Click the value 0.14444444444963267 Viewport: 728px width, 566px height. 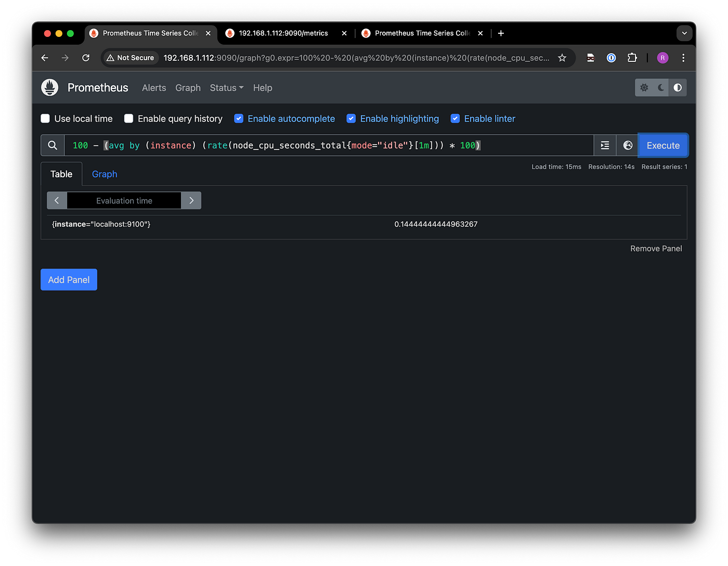coord(436,224)
